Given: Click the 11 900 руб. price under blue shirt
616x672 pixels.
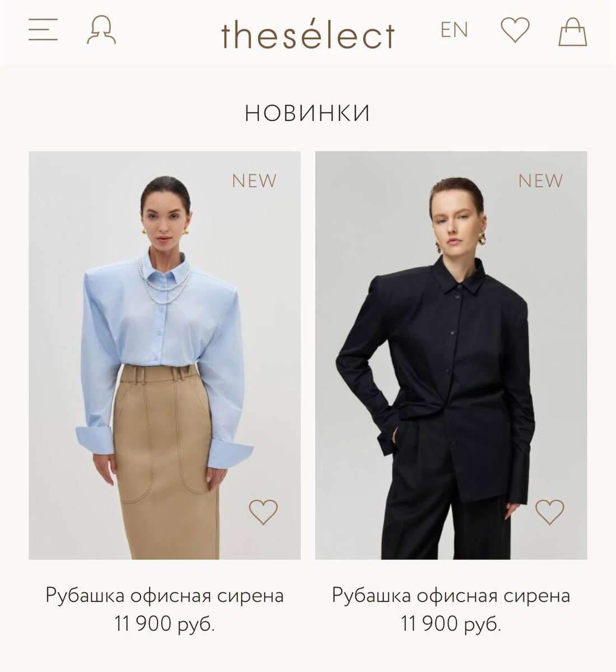Looking at the screenshot, I should (165, 623).
